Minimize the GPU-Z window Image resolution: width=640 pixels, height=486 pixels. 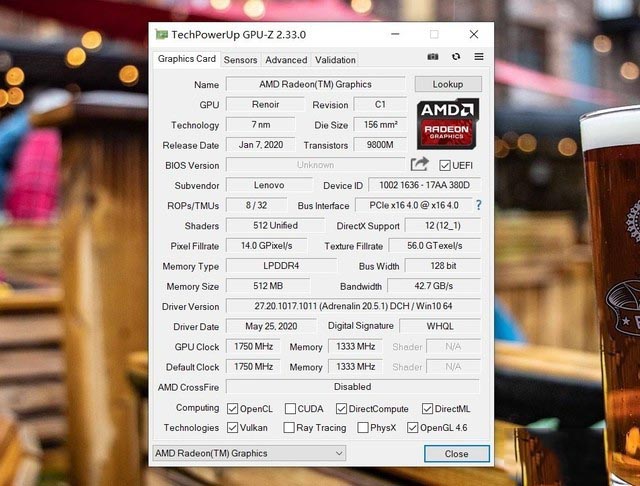[x=395, y=34]
